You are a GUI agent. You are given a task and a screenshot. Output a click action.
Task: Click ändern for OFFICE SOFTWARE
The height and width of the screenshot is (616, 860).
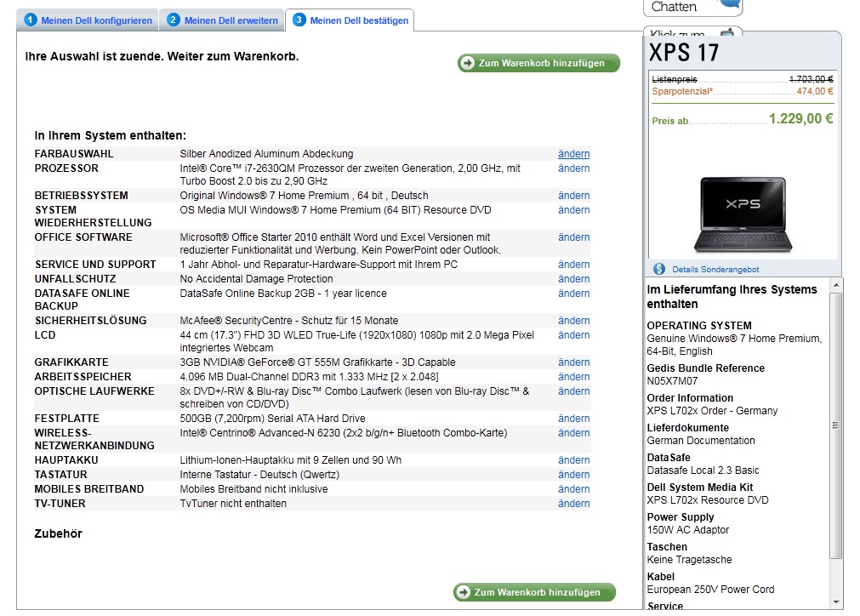[573, 237]
